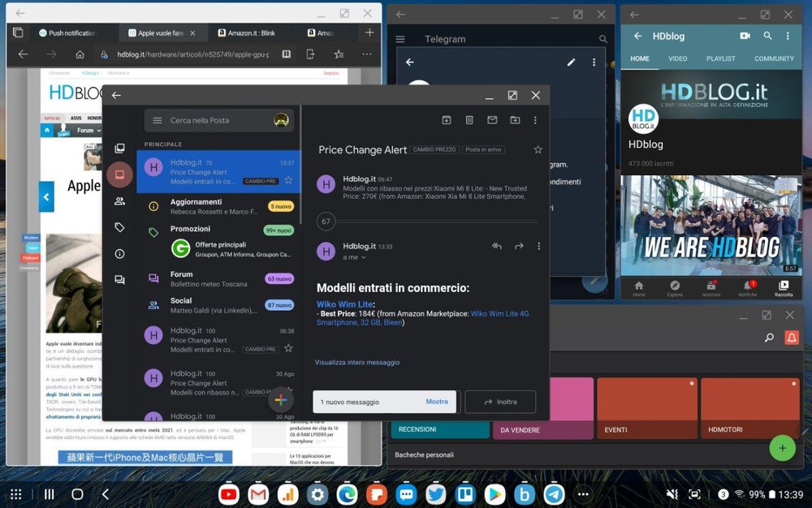Open Gmail message overflow menu in toolbar

[535, 120]
